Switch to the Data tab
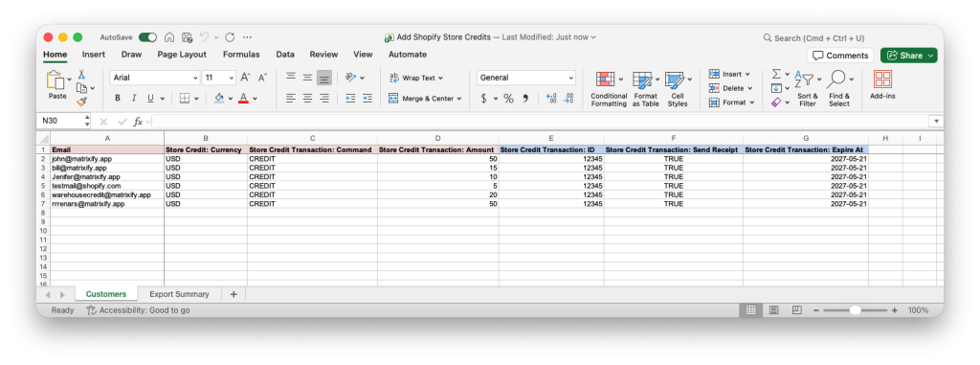The width and height of the screenshot is (980, 365). (x=285, y=55)
